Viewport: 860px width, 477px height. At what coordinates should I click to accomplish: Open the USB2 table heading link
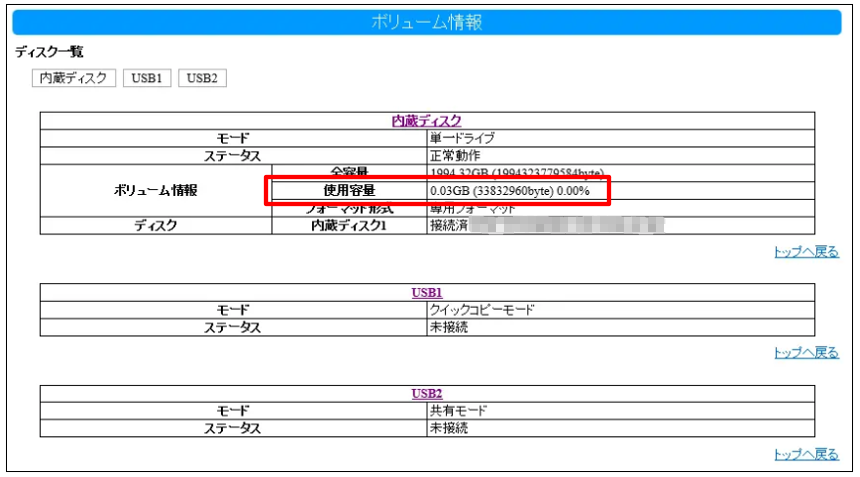point(427,394)
